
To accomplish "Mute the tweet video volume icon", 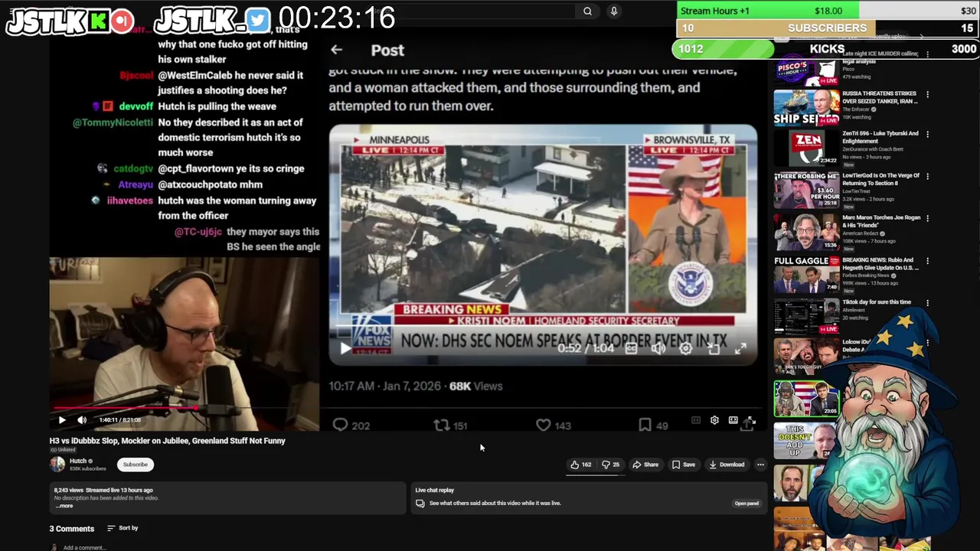I will 658,349.
